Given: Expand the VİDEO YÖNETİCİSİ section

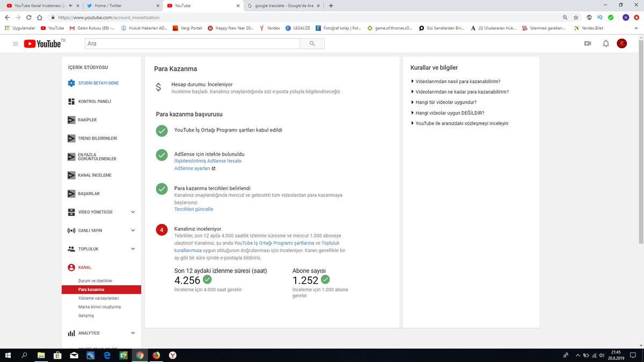Looking at the screenshot, I should click(133, 212).
